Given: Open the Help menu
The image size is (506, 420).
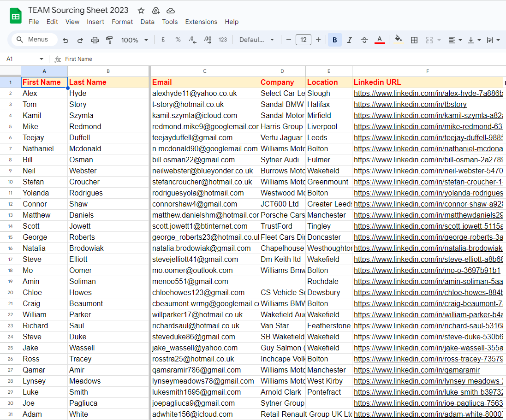Looking at the screenshot, I should tap(232, 22).
